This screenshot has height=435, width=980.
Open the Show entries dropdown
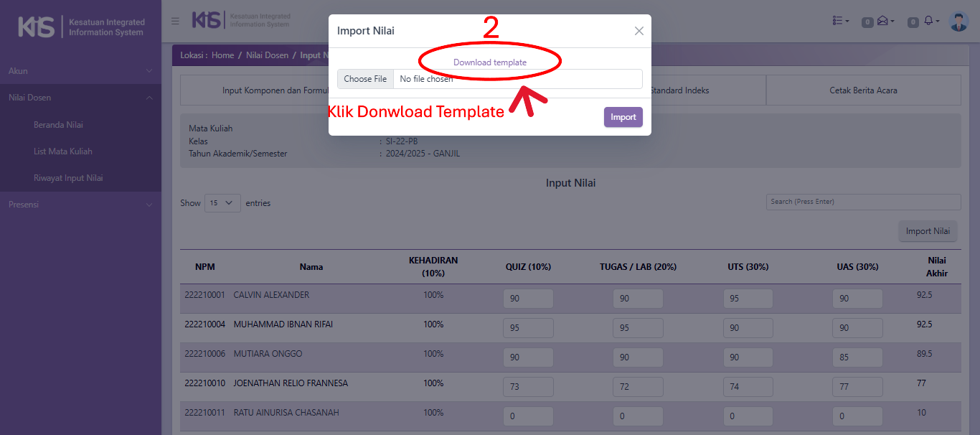[x=222, y=203]
